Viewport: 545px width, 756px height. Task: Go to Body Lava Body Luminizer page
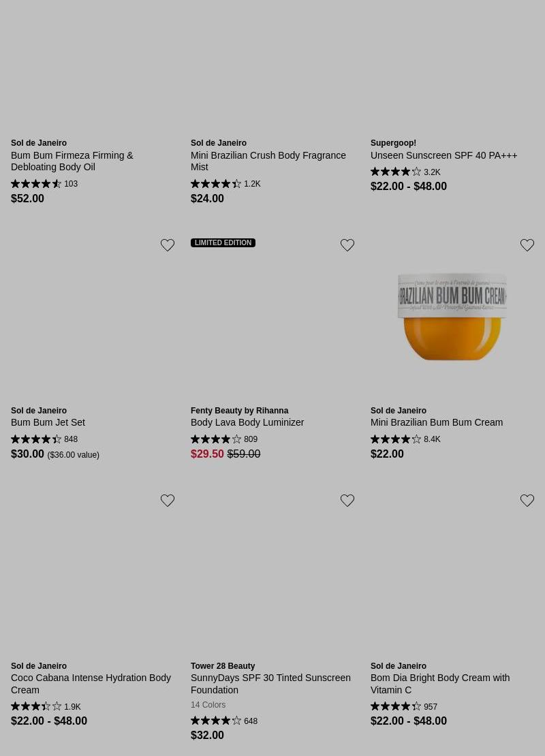[x=247, y=422]
